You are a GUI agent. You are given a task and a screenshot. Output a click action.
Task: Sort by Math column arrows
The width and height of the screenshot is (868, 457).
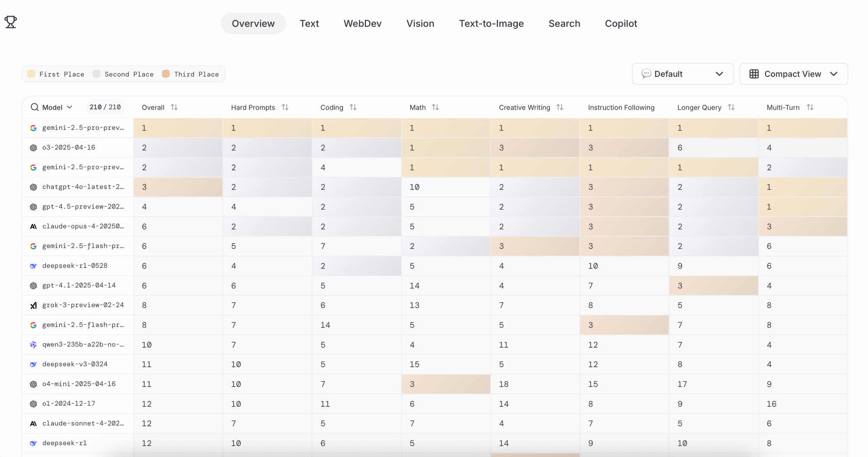[x=435, y=107]
